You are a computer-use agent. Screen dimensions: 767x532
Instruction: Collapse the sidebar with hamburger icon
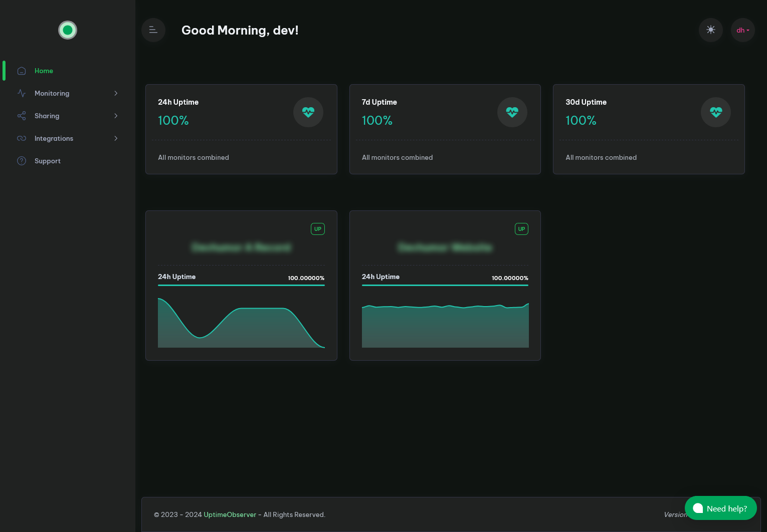pos(153,30)
